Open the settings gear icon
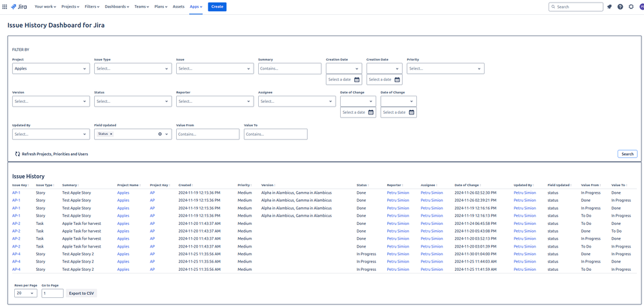The height and width of the screenshot is (307, 644). click(x=631, y=6)
